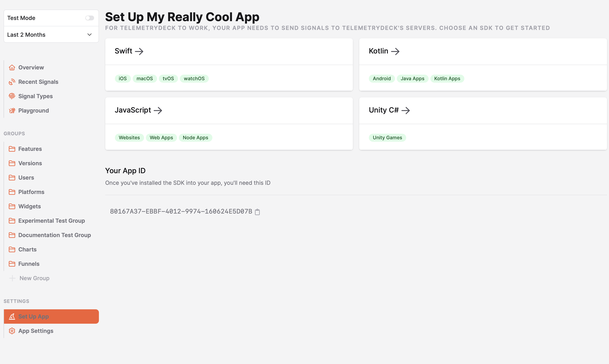This screenshot has height=364, width=609.
Task: Click the Set Up App wizard hat icon
Action: (x=12, y=317)
